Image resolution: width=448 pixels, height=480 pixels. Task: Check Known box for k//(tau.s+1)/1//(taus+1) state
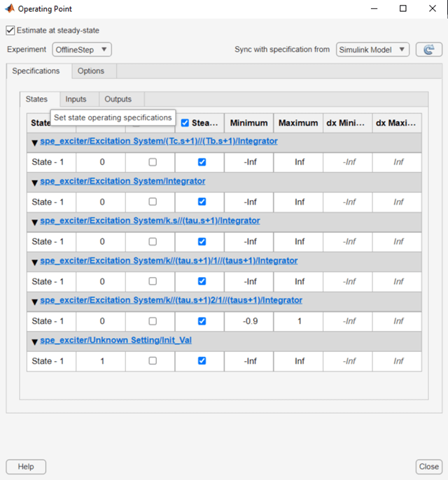tap(153, 281)
